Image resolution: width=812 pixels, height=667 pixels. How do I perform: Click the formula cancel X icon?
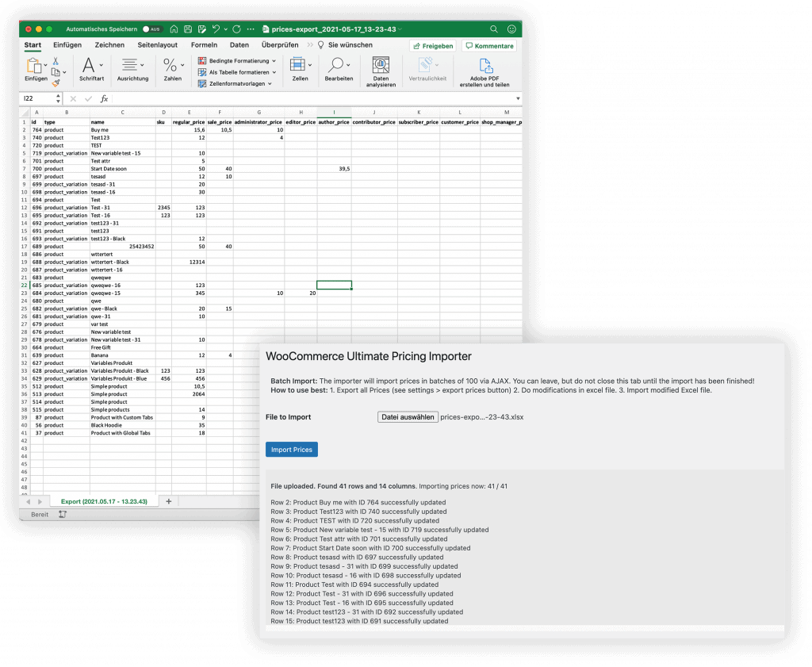click(73, 98)
